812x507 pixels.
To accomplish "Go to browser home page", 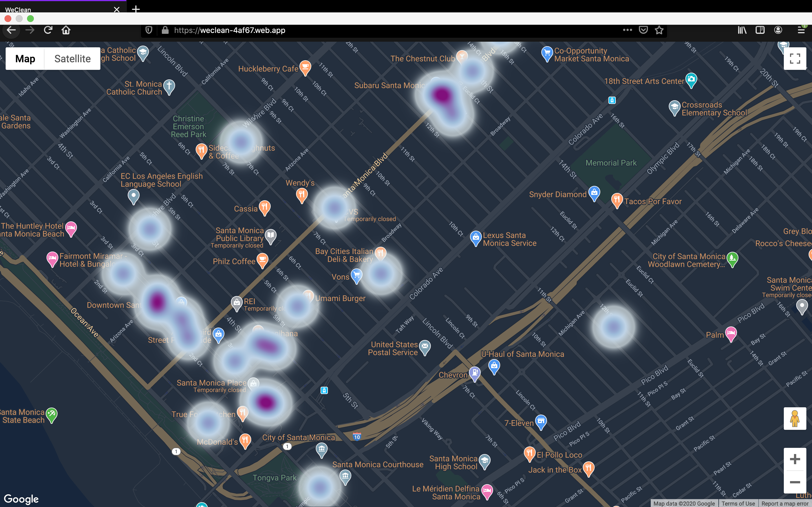I will (66, 30).
